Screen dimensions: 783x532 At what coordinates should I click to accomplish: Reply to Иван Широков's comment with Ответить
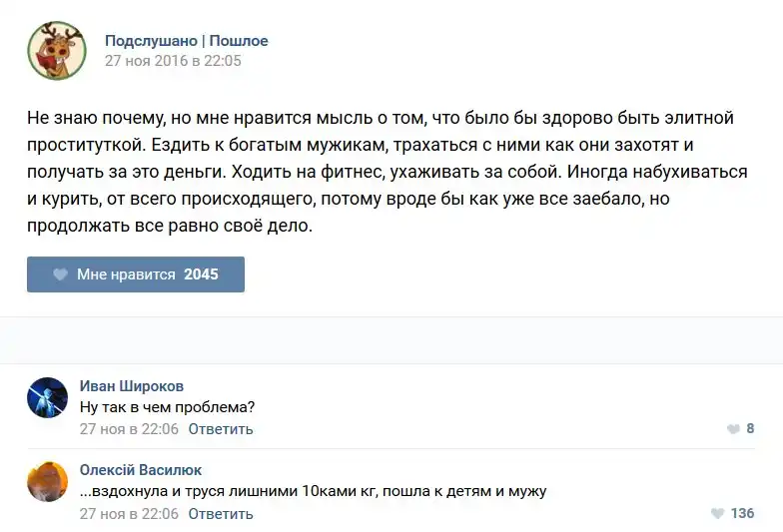click(x=221, y=429)
